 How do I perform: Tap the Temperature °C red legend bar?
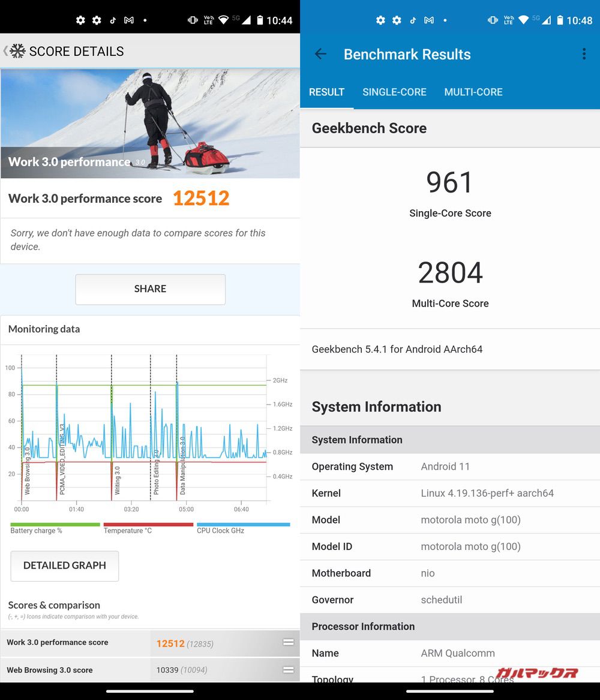(x=148, y=524)
